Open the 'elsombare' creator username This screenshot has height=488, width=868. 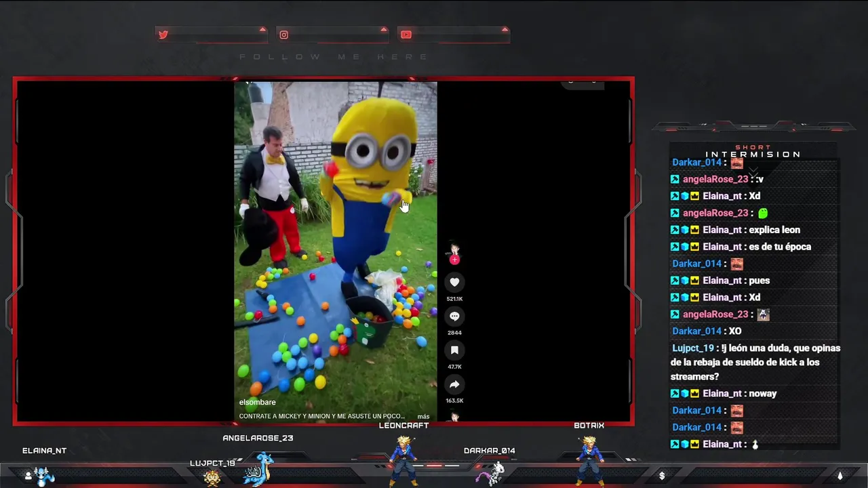(258, 402)
